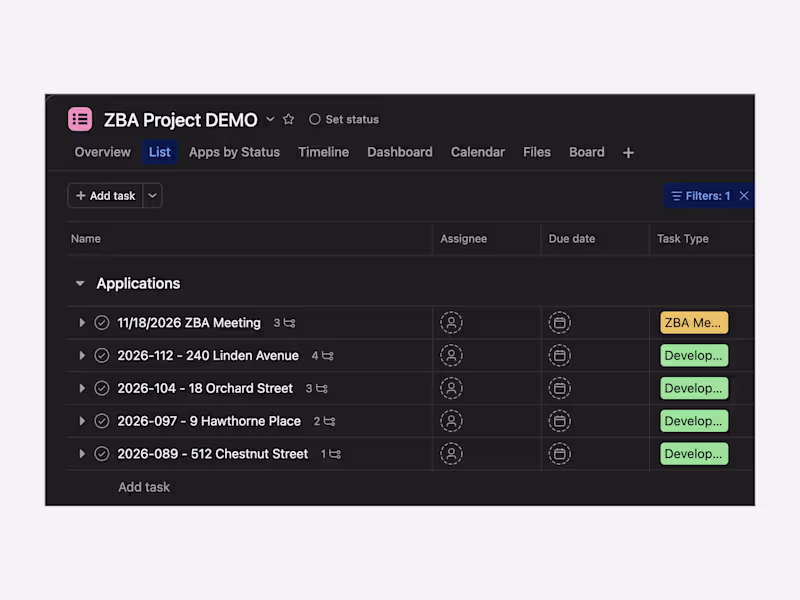Click Develop... tag on 240 Linden Avenue row
The height and width of the screenshot is (600, 800).
tap(694, 355)
